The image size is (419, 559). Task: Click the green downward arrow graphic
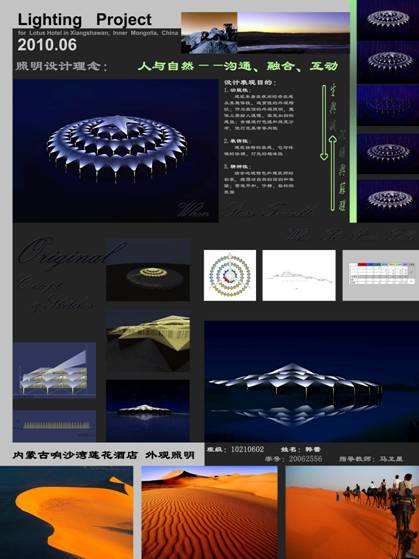[x=324, y=122]
